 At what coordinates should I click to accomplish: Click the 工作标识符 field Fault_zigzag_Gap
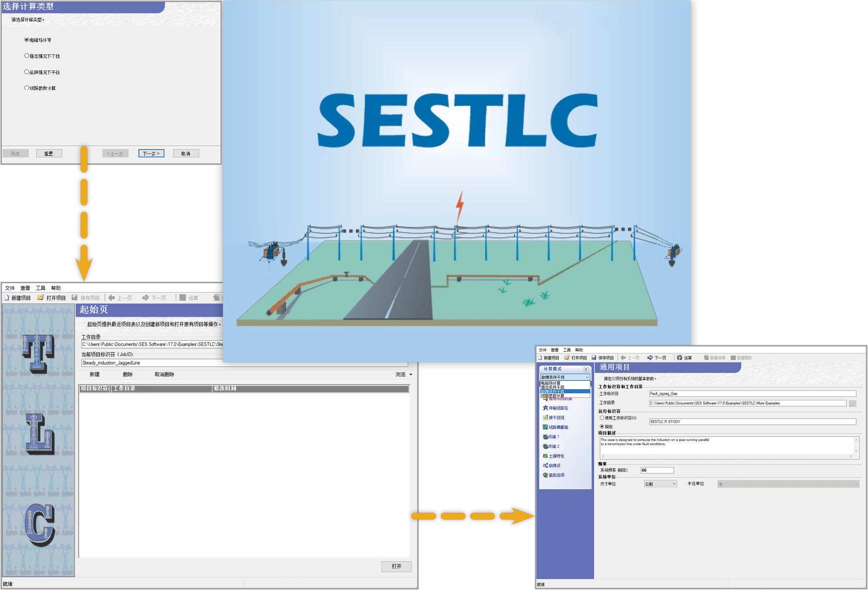point(752,394)
